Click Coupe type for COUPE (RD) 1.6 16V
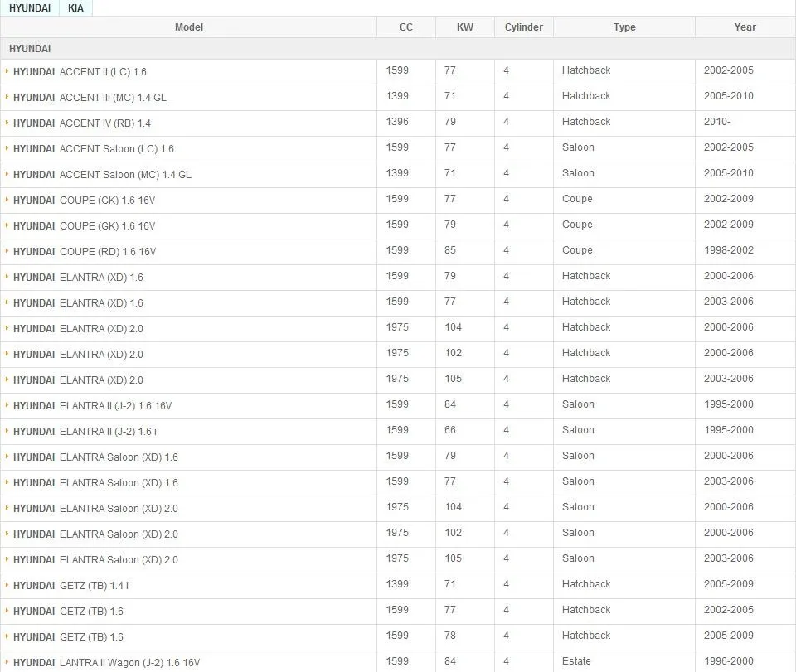 point(577,250)
